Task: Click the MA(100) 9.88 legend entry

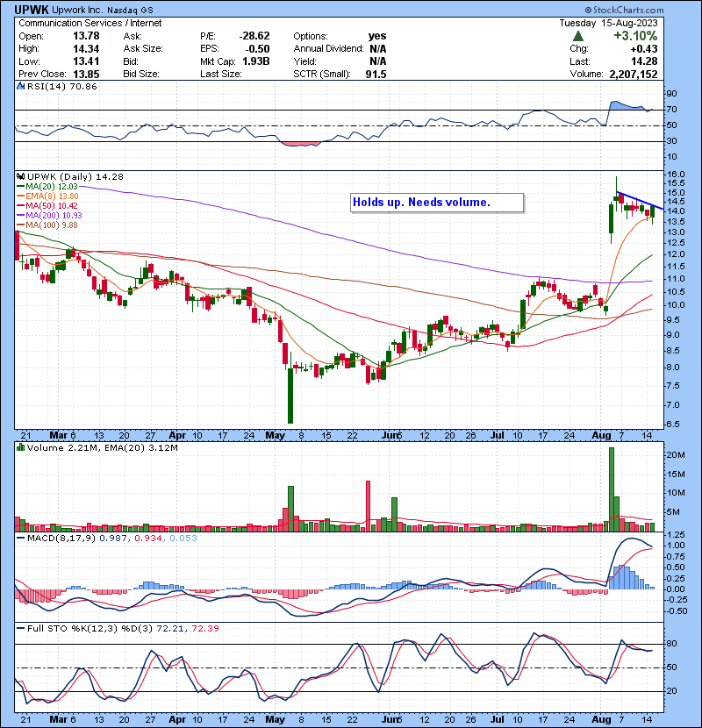Action: coord(47,225)
